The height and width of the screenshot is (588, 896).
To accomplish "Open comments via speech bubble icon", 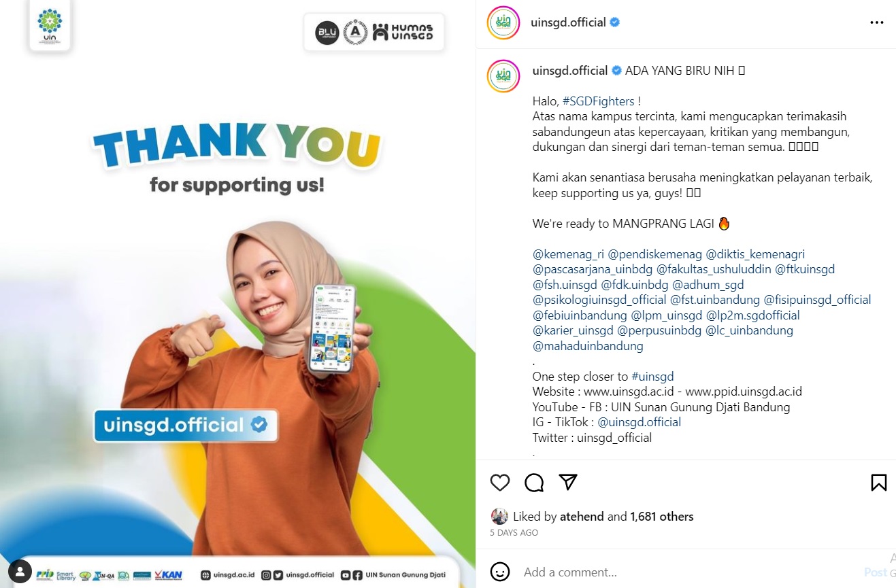I will 534,483.
